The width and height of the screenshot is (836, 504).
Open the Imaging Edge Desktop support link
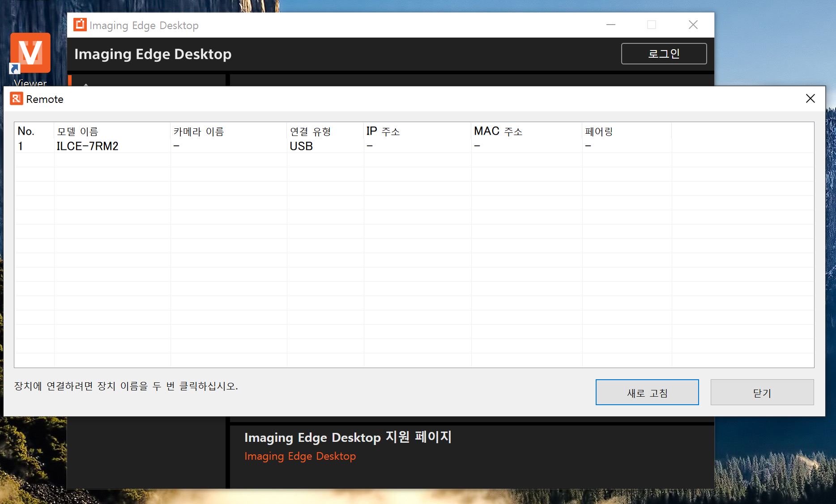coord(300,456)
